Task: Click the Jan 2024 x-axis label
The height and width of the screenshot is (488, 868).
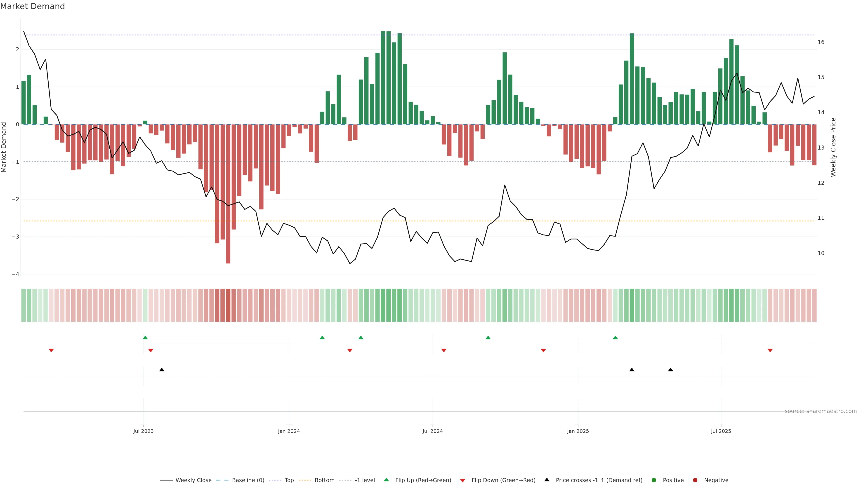Action: (x=289, y=431)
